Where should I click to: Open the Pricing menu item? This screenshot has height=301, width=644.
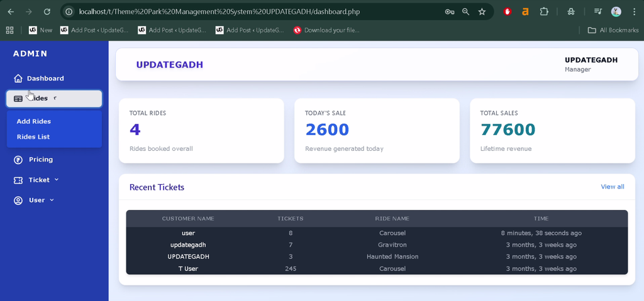click(41, 160)
